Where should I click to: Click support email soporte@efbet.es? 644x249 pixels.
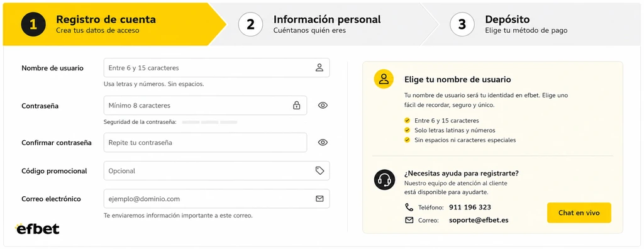479,220
